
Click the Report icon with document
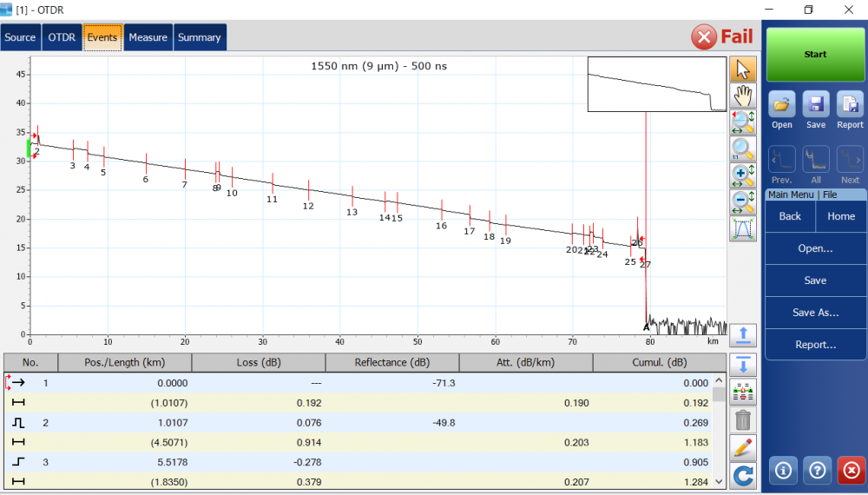pyautogui.click(x=850, y=110)
